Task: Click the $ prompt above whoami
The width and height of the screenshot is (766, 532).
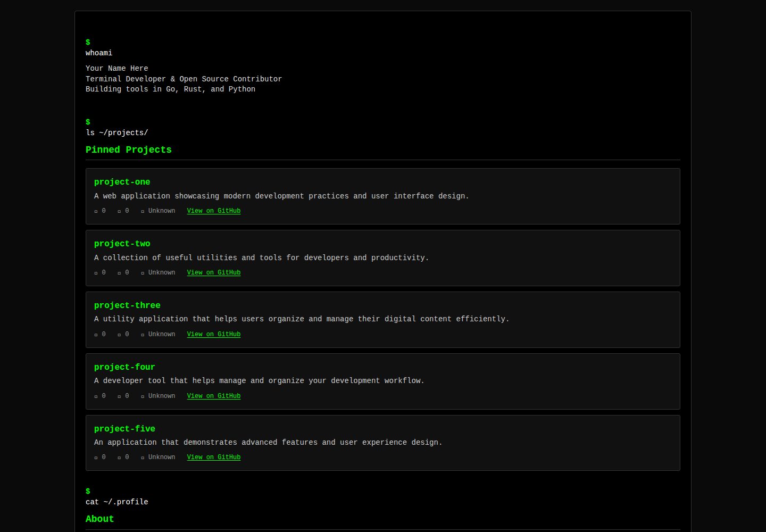Action: click(88, 42)
